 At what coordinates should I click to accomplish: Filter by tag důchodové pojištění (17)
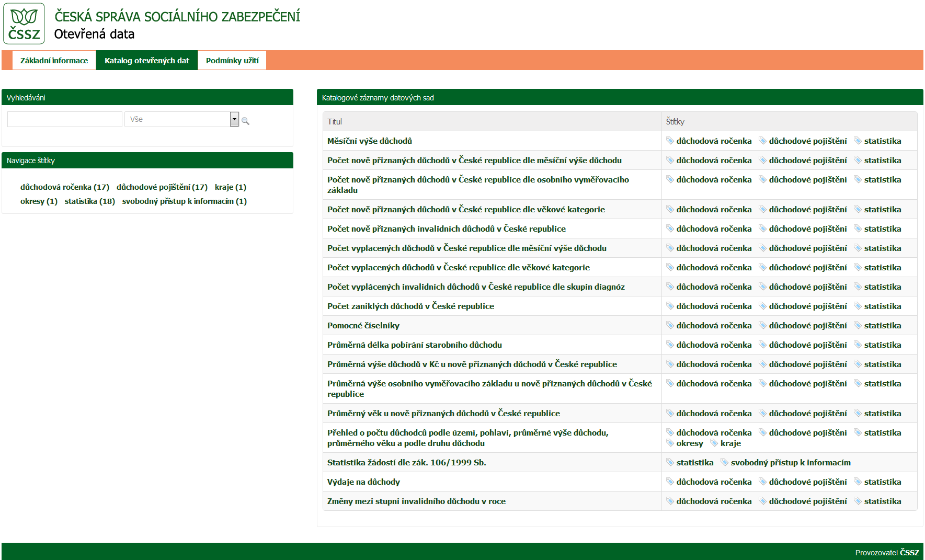coord(162,187)
